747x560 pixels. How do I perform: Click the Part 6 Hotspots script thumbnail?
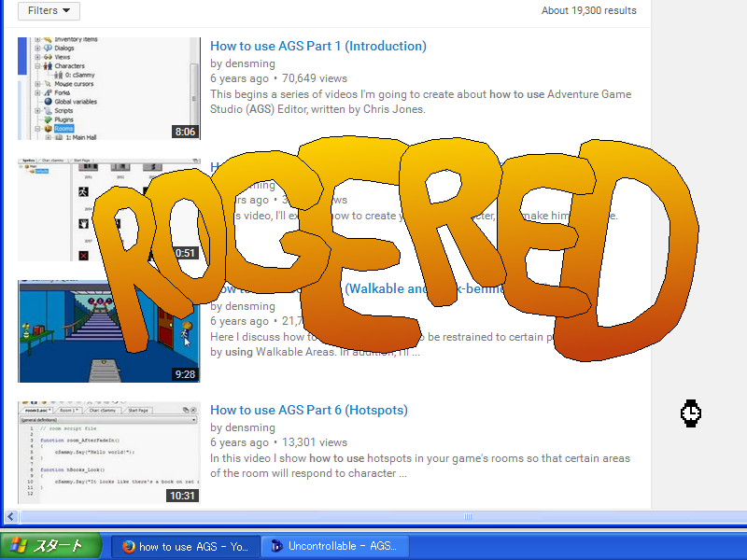click(x=108, y=453)
